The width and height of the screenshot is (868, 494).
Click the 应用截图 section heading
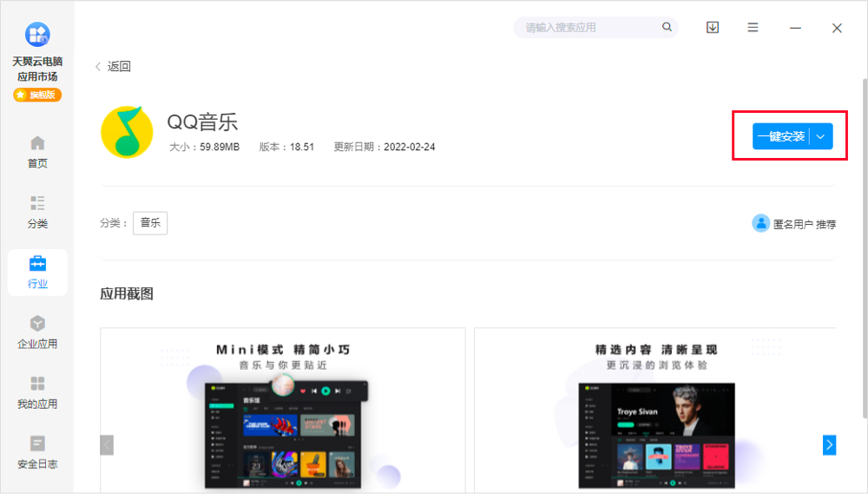pos(127,293)
